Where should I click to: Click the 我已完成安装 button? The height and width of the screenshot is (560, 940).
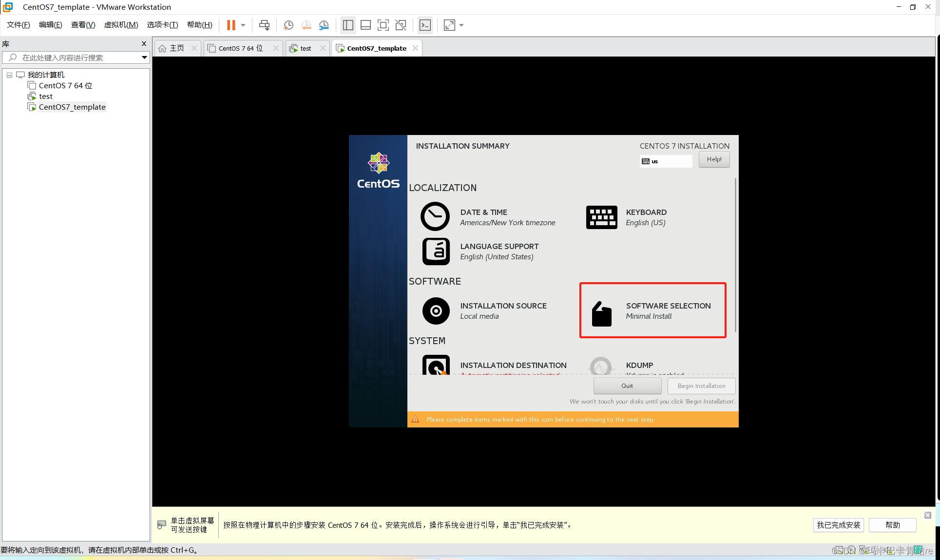pyautogui.click(x=838, y=525)
